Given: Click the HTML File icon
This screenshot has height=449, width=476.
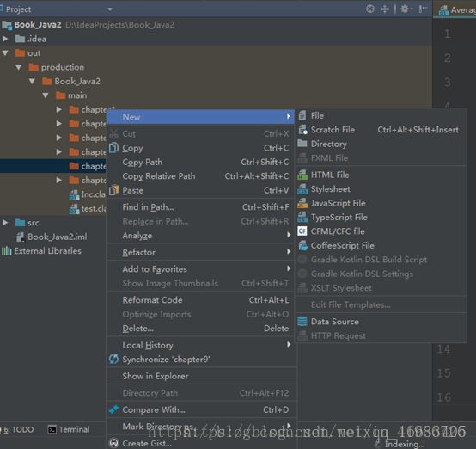Looking at the screenshot, I should 302,175.
